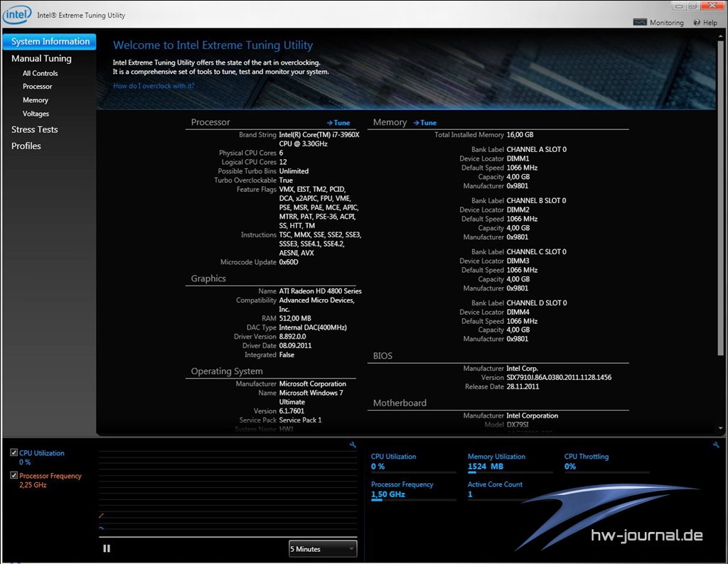
Task: Click Driver Version value 8.892.0.0
Action: point(292,337)
